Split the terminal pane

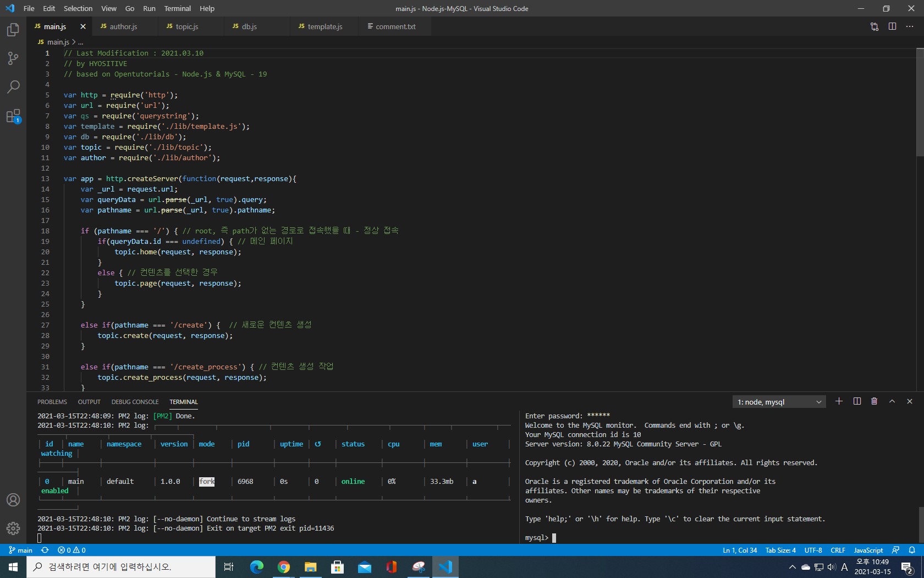[x=857, y=401]
